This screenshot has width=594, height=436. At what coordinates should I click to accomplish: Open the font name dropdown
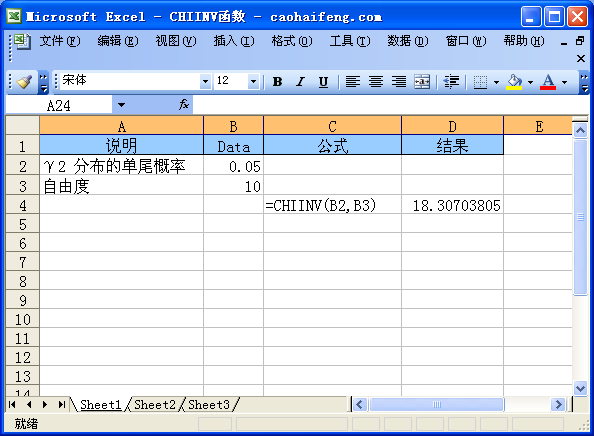pos(205,81)
